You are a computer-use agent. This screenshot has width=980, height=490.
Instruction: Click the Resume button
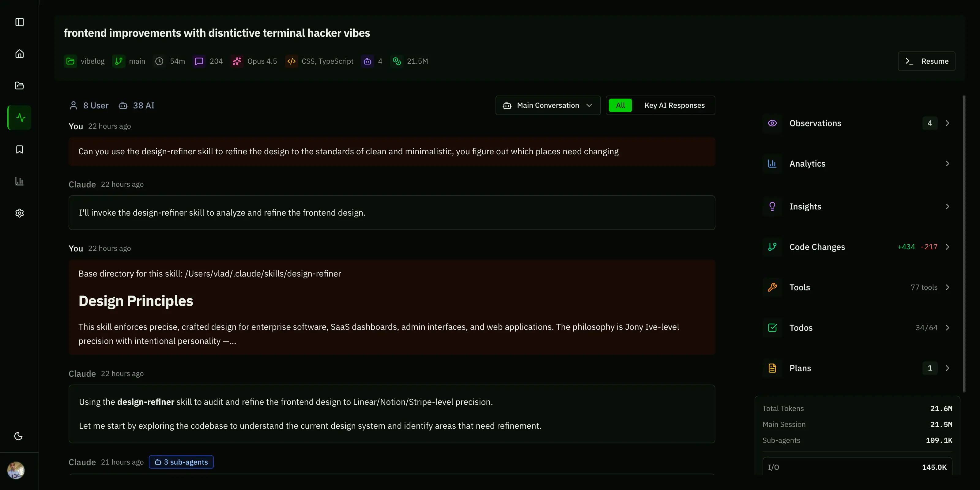[x=926, y=61]
